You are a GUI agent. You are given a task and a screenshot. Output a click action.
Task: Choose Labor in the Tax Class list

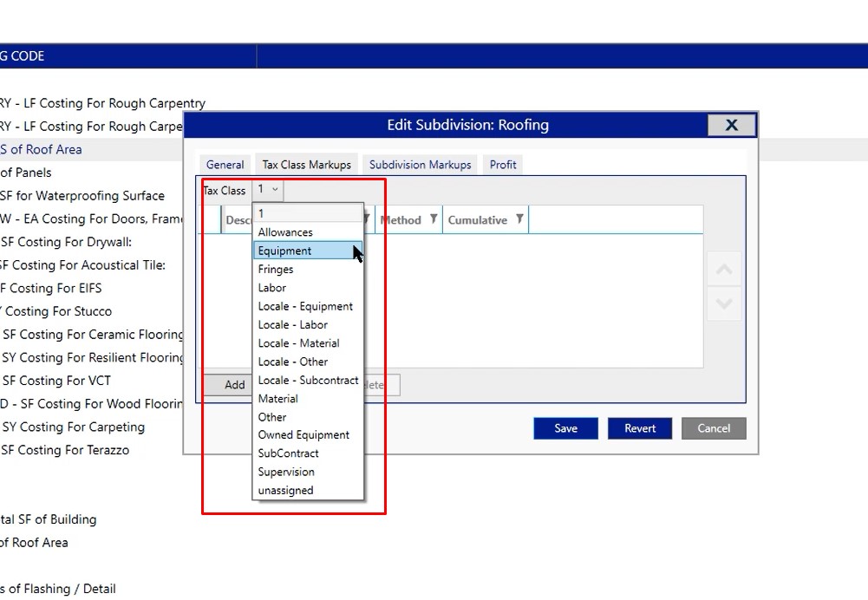point(272,288)
